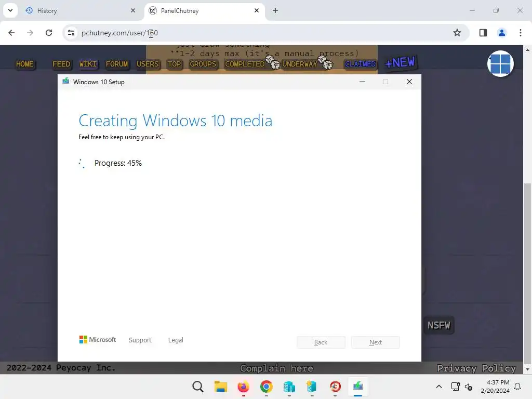Click the page vertical scrollbar thumb
The image size is (532, 399).
[x=527, y=273]
